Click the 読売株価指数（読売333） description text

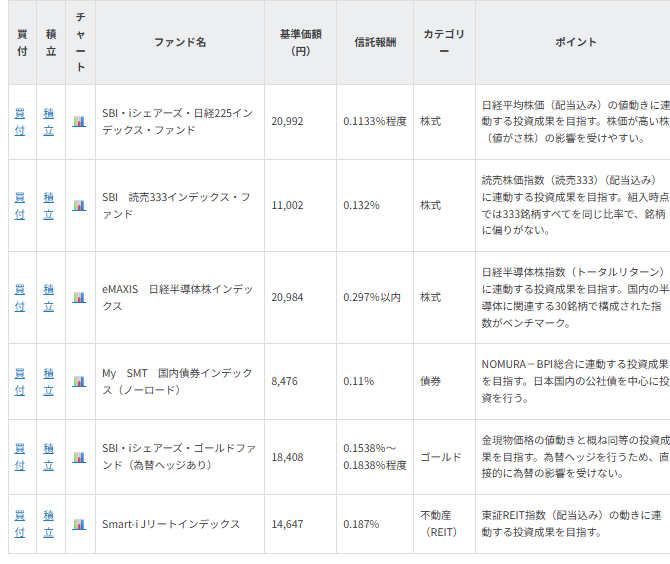coord(575,206)
